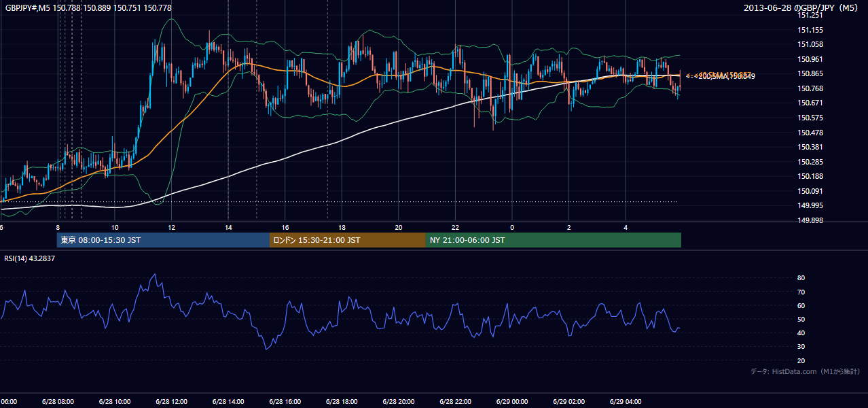Click price axis label 150.091
The image size is (868, 408).
[x=811, y=191]
